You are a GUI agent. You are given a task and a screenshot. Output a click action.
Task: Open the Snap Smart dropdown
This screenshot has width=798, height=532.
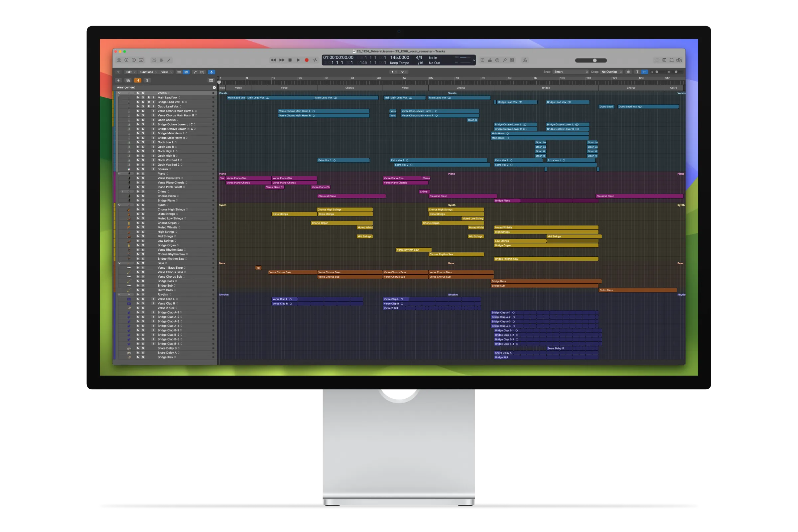[x=571, y=72]
